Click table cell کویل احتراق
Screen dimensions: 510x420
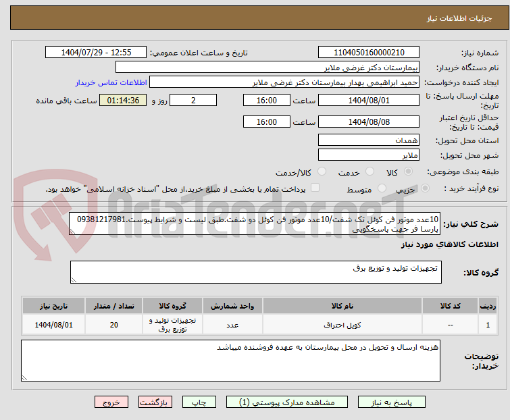point(342,325)
